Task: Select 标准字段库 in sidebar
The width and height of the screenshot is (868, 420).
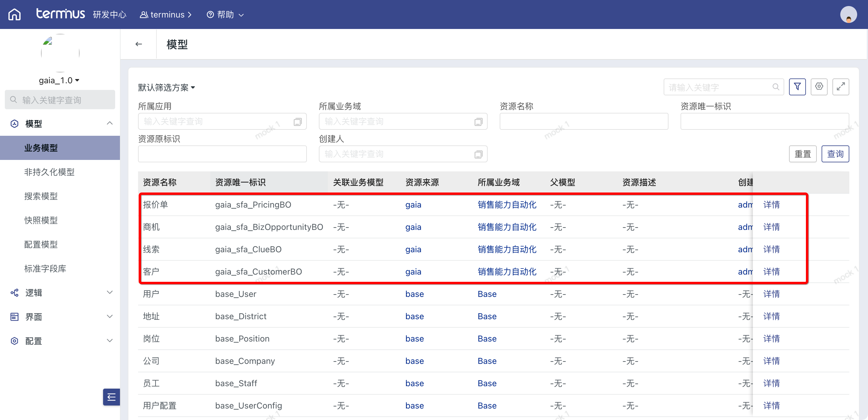Action: click(45, 269)
